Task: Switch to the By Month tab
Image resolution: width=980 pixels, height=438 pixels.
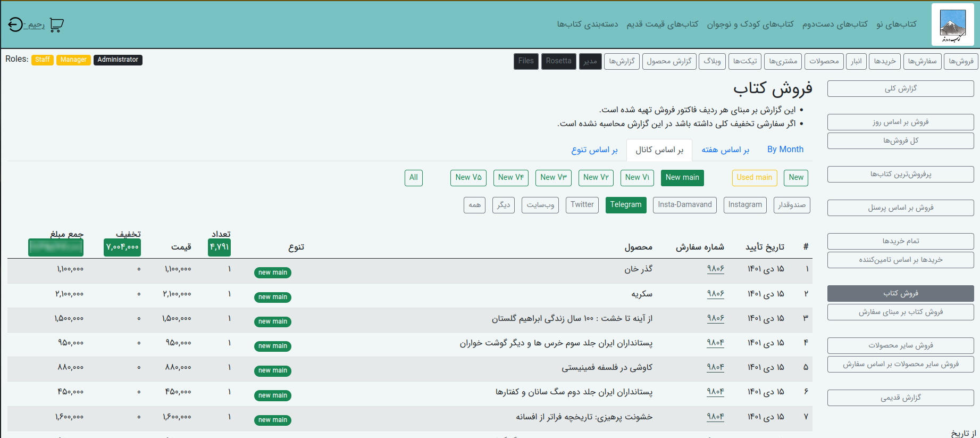Action: click(785, 150)
